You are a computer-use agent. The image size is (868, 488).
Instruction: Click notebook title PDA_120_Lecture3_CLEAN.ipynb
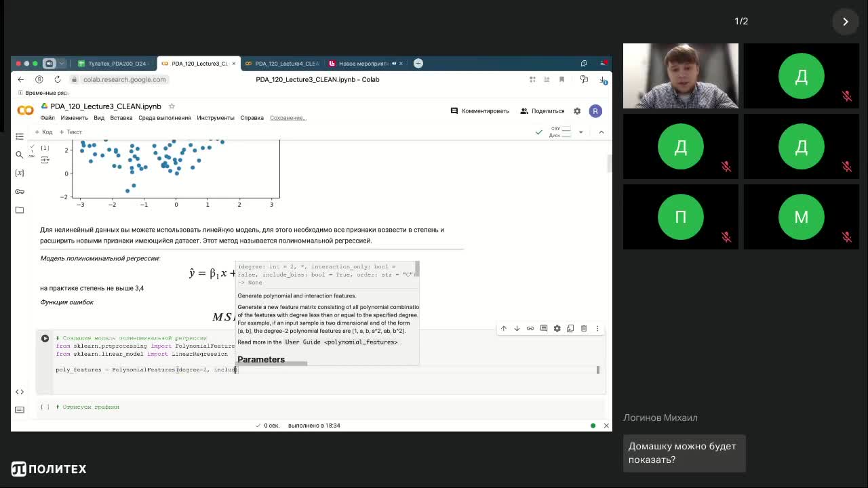point(106,106)
